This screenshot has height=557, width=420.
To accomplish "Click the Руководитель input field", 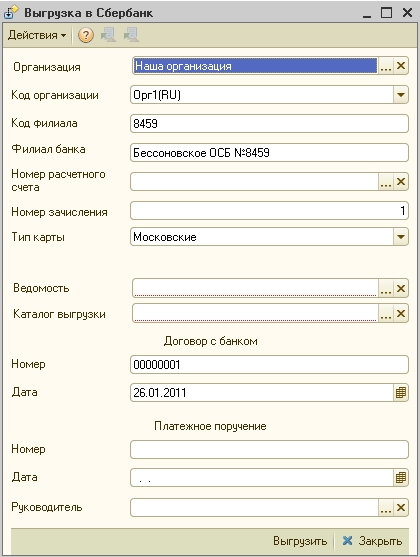I will pyautogui.click(x=254, y=508).
